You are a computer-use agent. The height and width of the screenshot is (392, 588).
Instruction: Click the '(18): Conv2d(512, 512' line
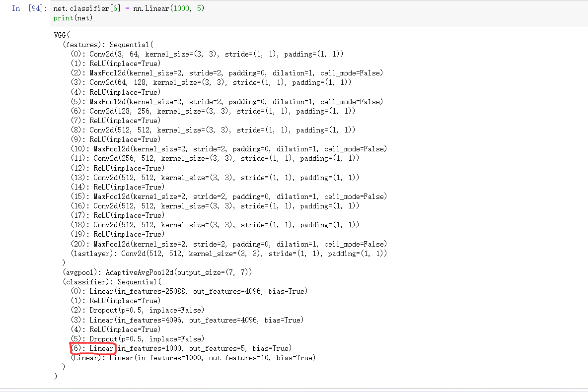[x=215, y=225]
